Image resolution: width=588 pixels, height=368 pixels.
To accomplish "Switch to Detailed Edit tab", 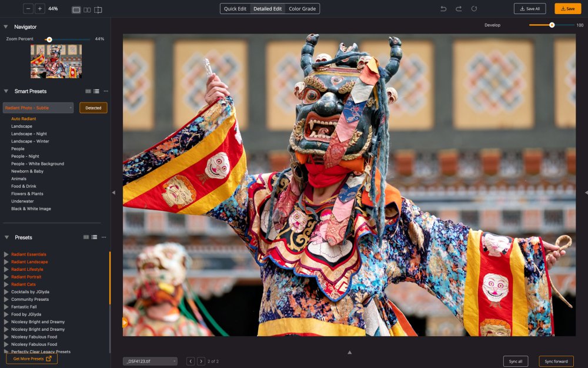I will (268, 9).
